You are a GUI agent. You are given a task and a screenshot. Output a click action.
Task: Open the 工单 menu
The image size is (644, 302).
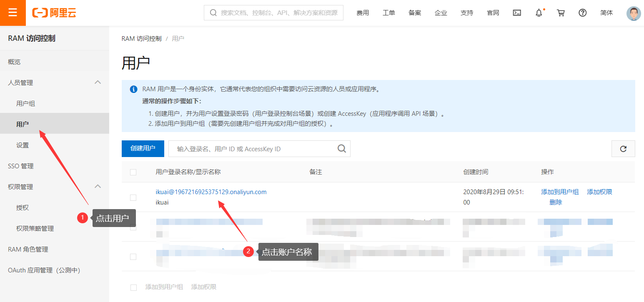click(x=389, y=13)
